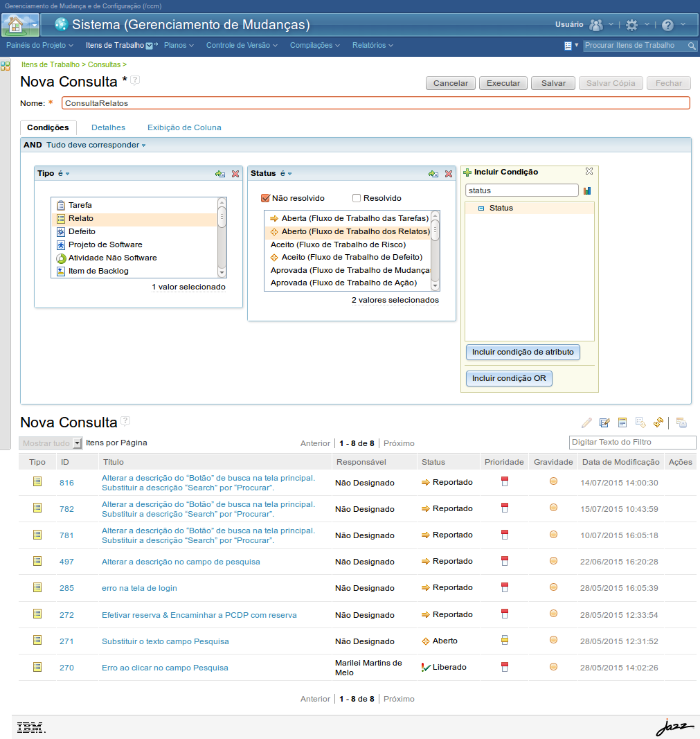
Task: Open the work item search type icon
Action: [568, 46]
